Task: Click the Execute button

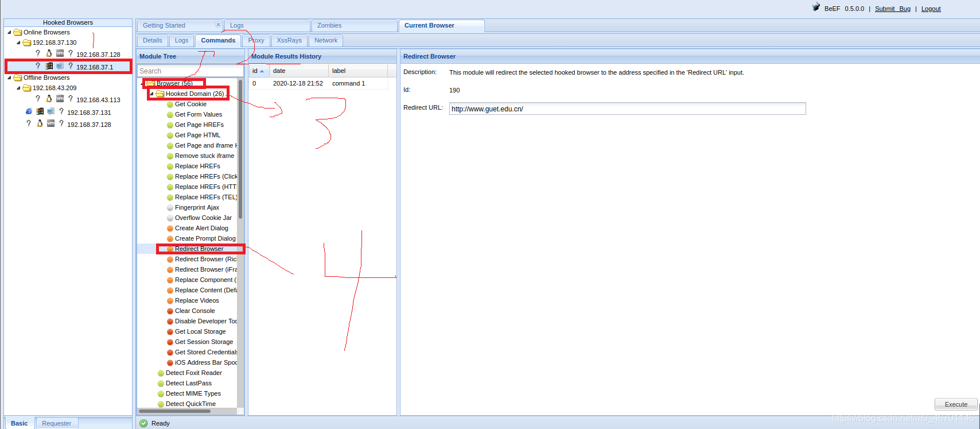Action: point(956,404)
